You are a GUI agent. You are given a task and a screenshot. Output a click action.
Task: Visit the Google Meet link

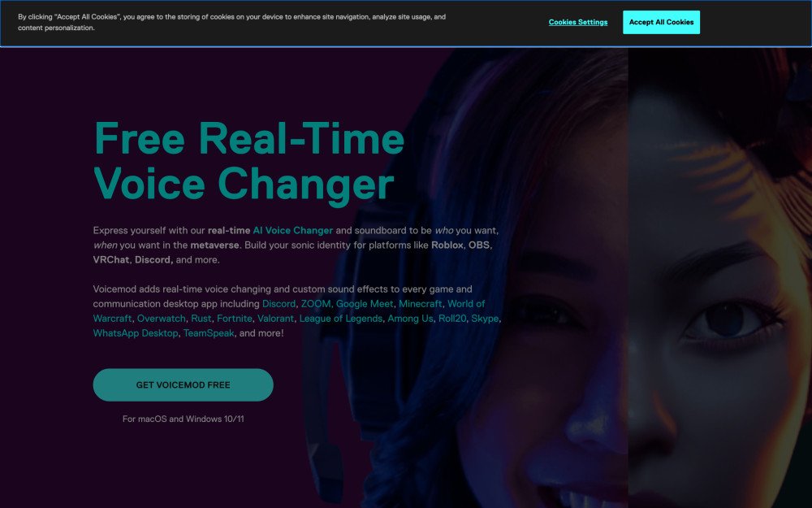click(365, 304)
